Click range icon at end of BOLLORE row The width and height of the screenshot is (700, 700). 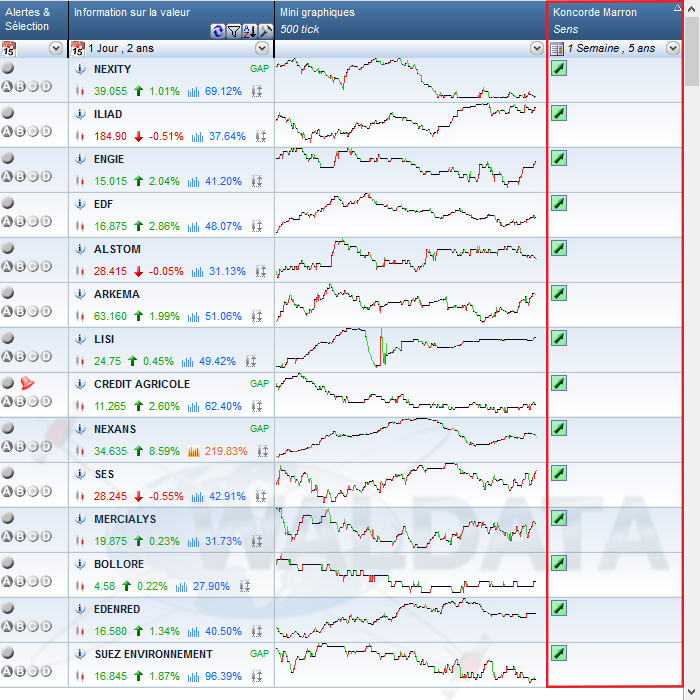pos(245,586)
